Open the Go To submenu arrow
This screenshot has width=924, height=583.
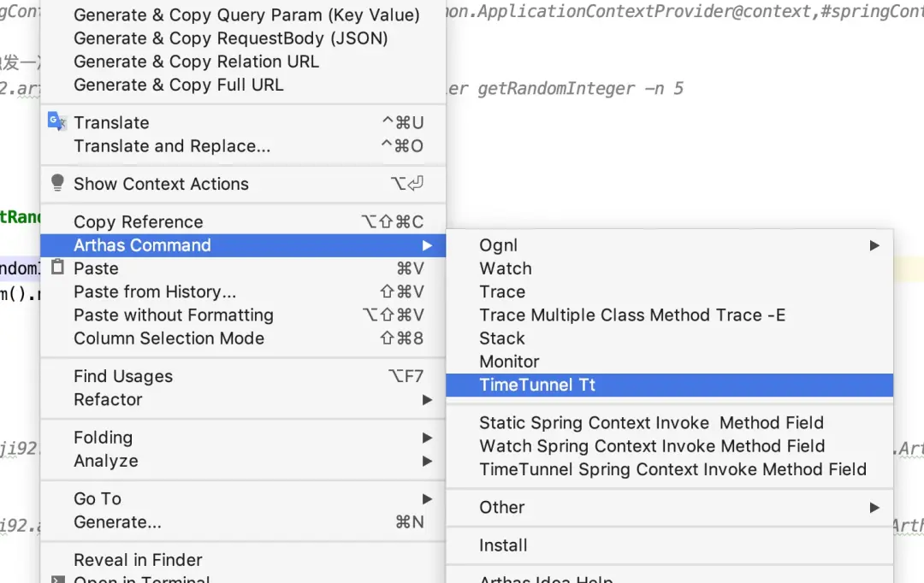pyautogui.click(x=427, y=498)
